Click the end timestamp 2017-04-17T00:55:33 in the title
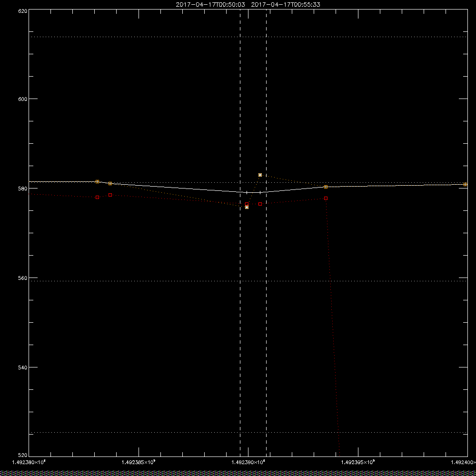 click(x=286, y=5)
